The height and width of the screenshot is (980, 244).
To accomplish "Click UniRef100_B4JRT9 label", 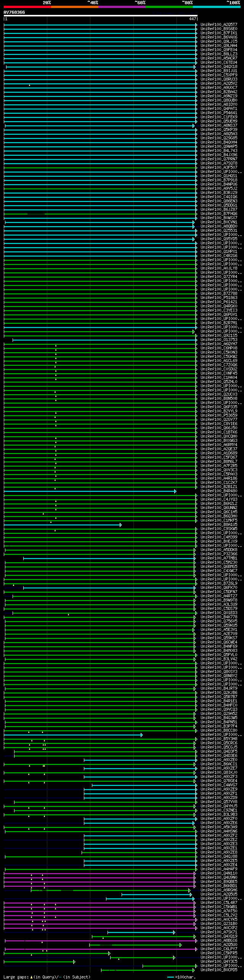I will pyautogui.click(x=219, y=689).
